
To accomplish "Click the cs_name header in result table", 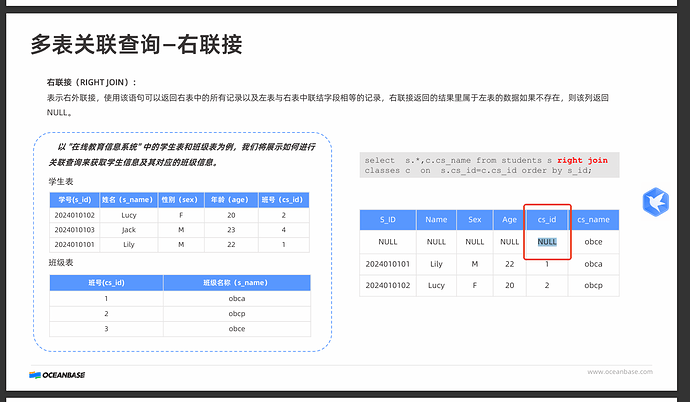I will pos(593,219).
